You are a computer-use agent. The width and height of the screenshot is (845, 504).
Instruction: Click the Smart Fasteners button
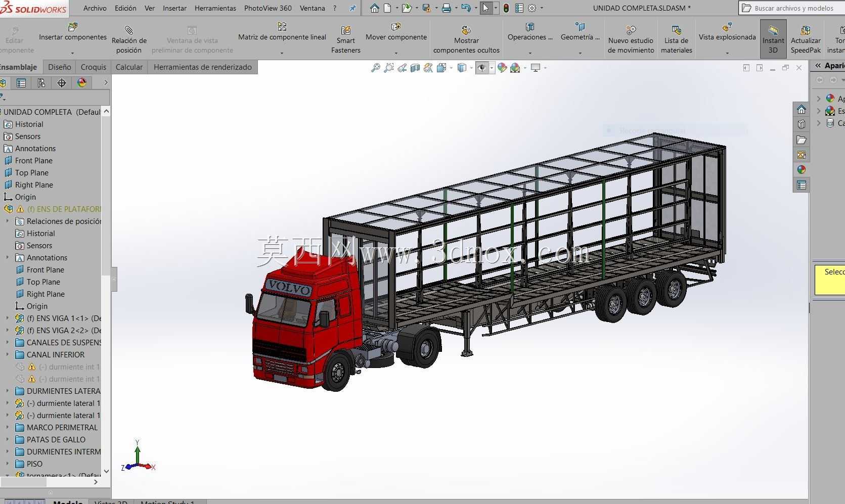coord(346,39)
